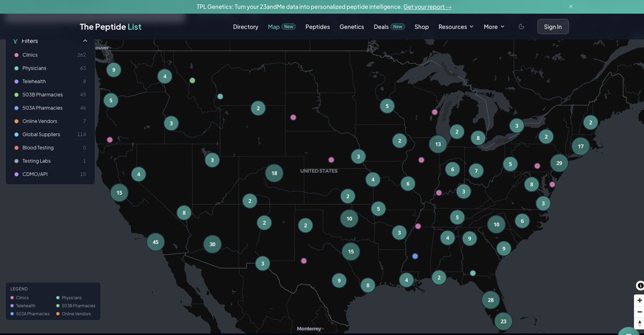Open the More dropdown menu
The width and height of the screenshot is (644, 335).
(494, 27)
